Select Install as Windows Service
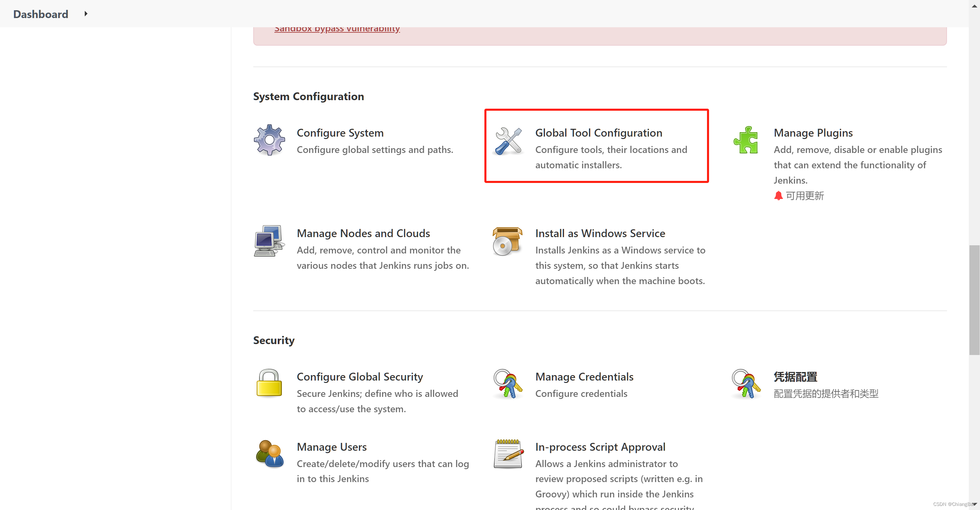The image size is (980, 510). click(x=600, y=233)
